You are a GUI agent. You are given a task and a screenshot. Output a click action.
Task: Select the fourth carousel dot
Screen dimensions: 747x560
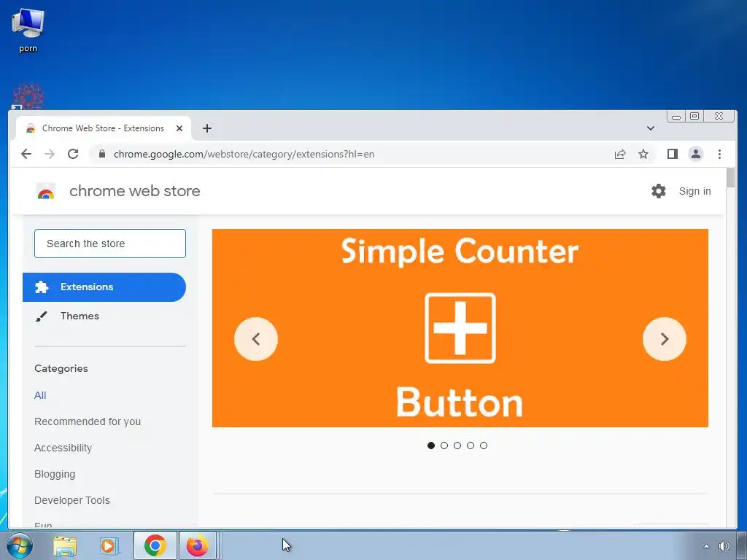point(471,446)
